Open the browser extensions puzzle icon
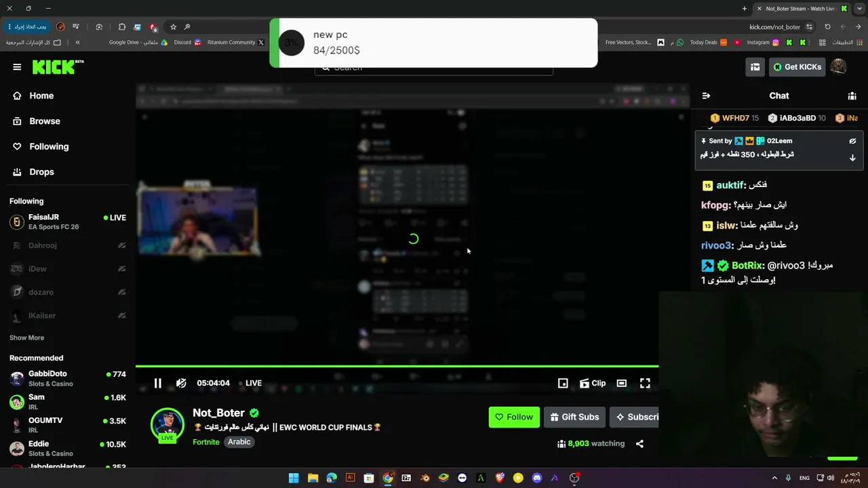868x488 pixels. click(x=122, y=27)
